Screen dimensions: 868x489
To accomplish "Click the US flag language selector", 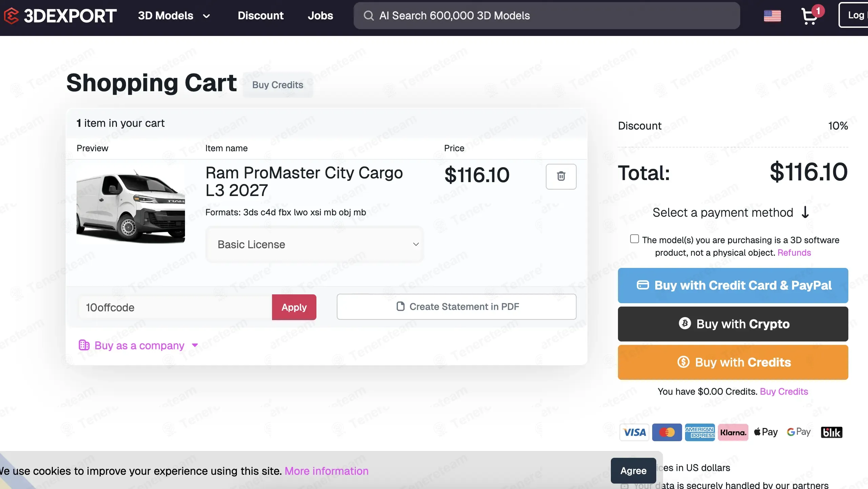I will click(x=772, y=16).
